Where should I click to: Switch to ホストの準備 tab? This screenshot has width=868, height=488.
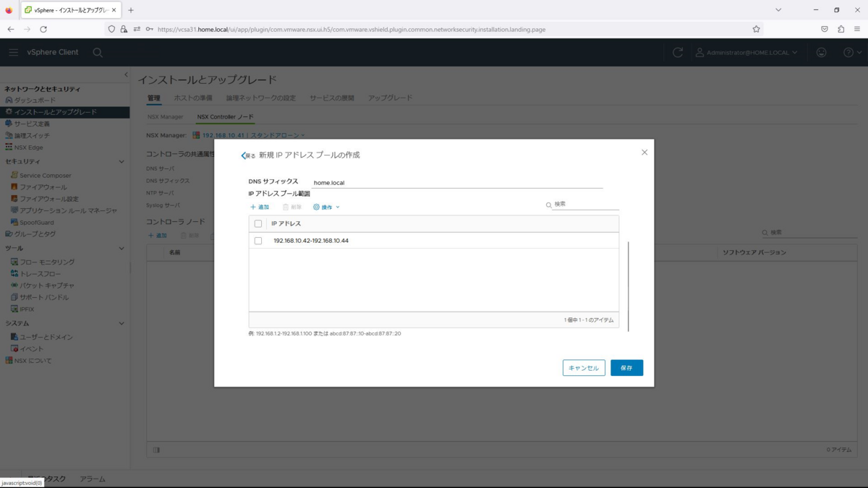(193, 98)
